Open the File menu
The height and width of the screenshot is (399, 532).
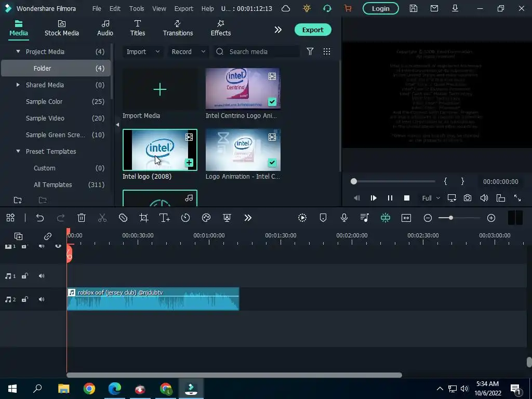97,8
